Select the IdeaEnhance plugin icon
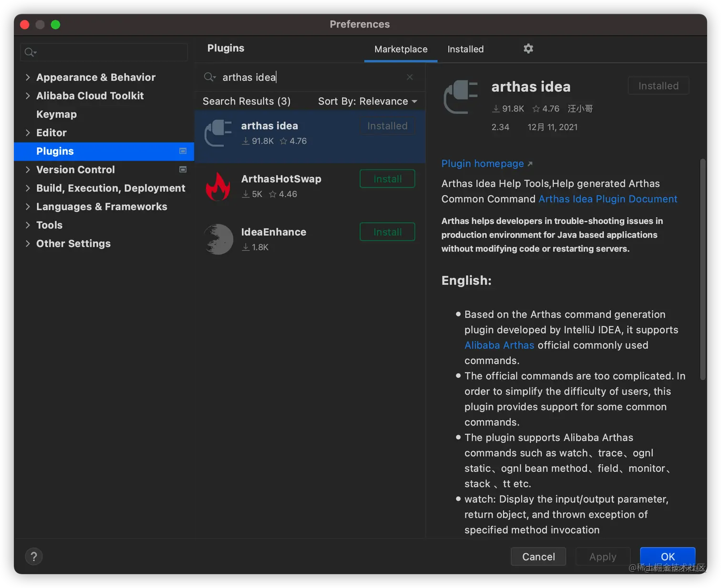This screenshot has width=721, height=588. (x=218, y=239)
